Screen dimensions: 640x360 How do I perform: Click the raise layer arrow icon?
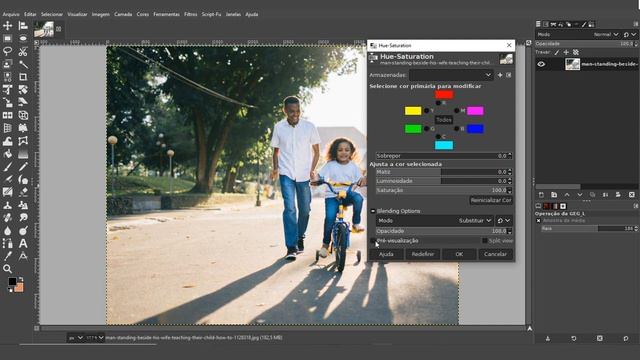click(x=567, y=195)
